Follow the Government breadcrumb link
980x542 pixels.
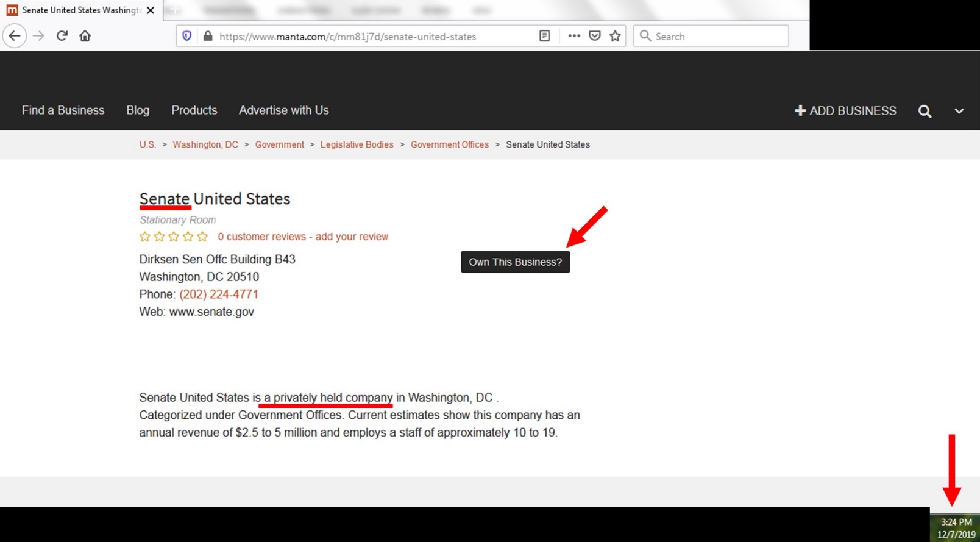coord(279,144)
